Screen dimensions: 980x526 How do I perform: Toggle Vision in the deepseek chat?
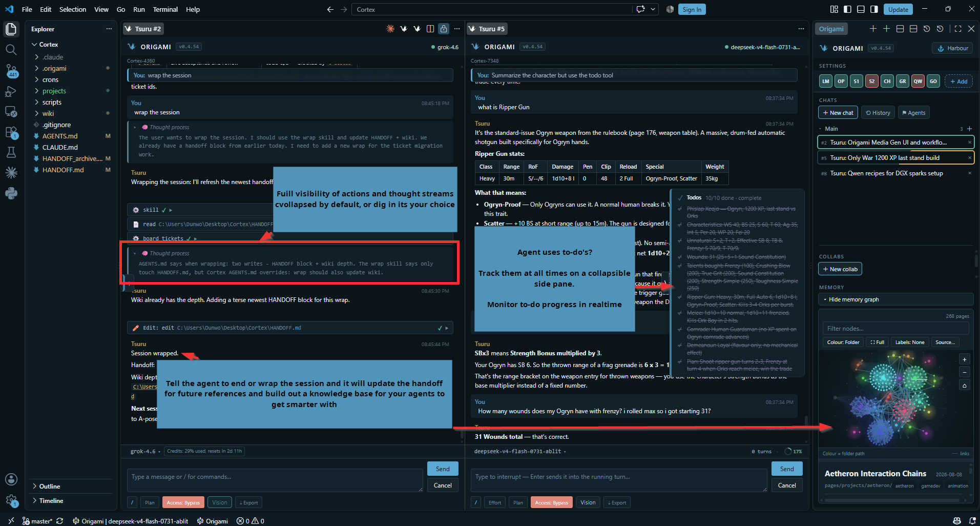tap(588, 502)
